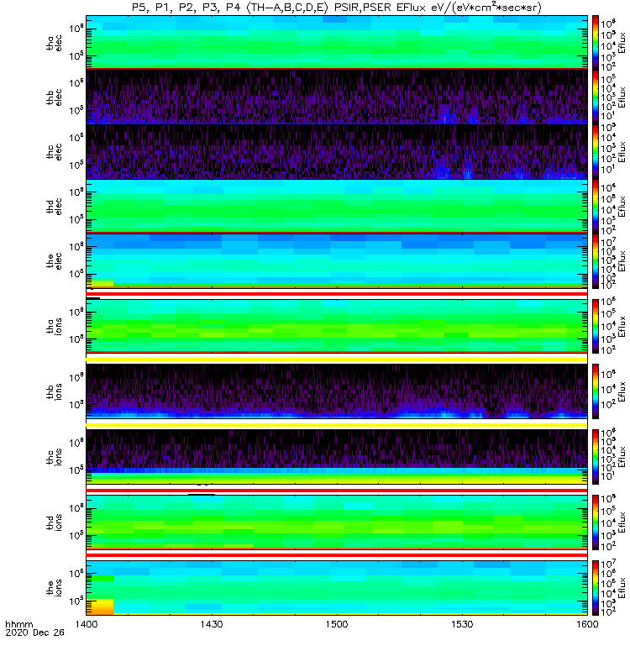Click the Eflux label beside 'the ions' colorbar
Viewport: 630px width, 672px height.
click(622, 587)
